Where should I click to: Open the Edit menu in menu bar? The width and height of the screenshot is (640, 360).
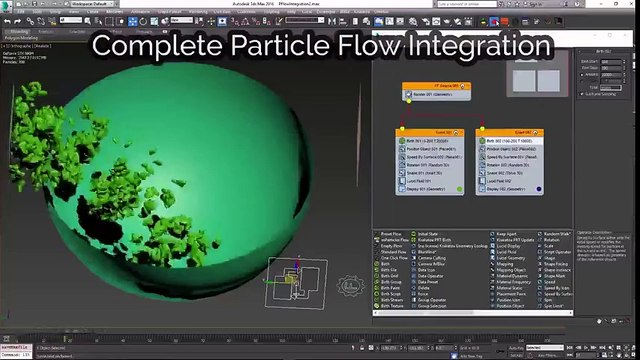20,12
